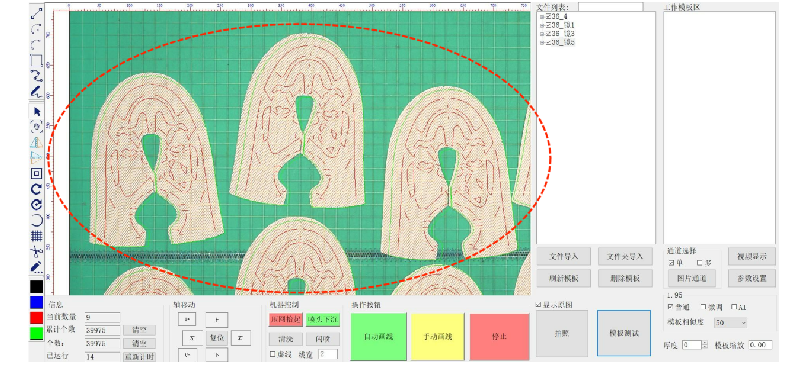Click the elapsed run time field showing 14
The image size is (788, 371).
pyautogui.click(x=103, y=356)
